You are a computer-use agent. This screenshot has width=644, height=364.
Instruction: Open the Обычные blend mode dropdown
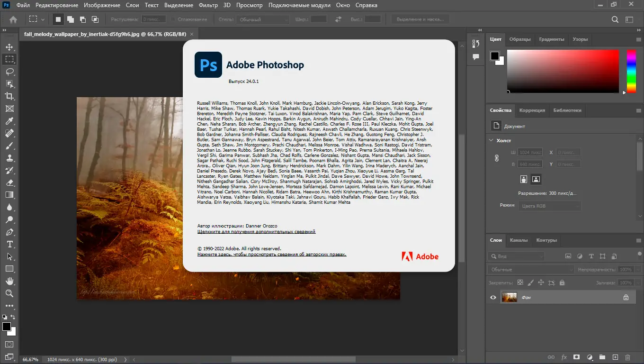click(x=530, y=269)
